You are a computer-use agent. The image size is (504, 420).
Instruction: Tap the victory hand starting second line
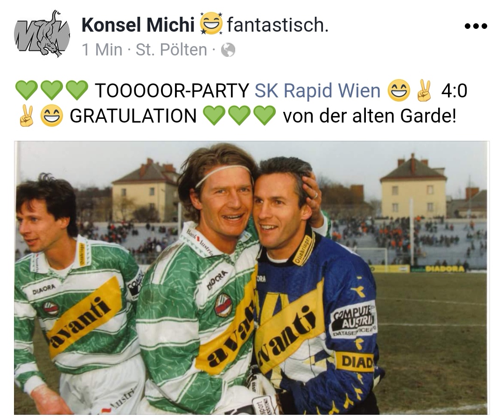tap(27, 116)
